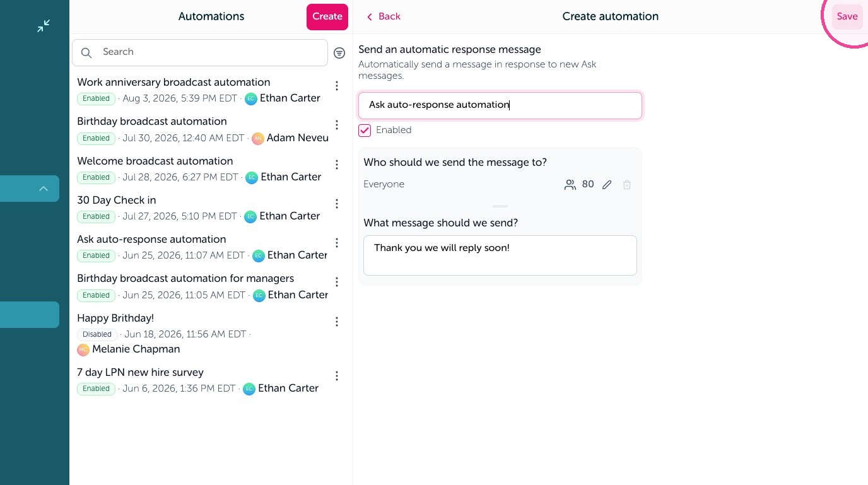Open options menu for 30 Day Check in
868x485 pixels.
click(337, 204)
